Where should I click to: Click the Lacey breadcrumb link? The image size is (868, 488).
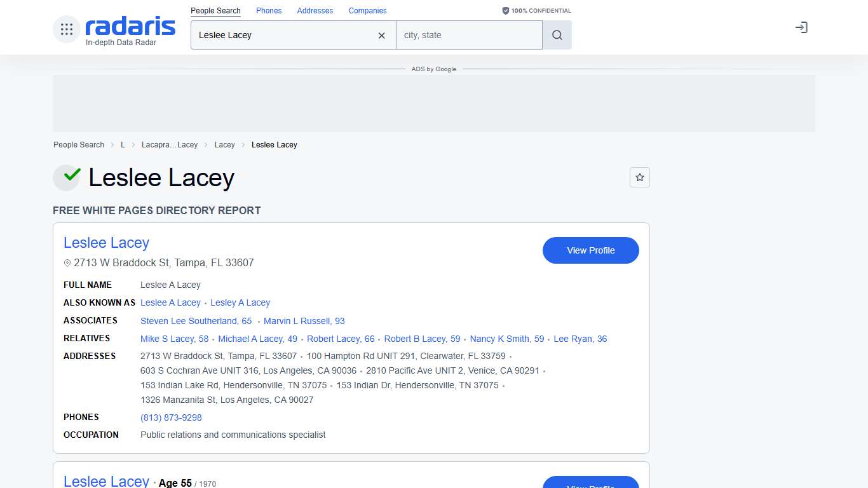click(224, 145)
